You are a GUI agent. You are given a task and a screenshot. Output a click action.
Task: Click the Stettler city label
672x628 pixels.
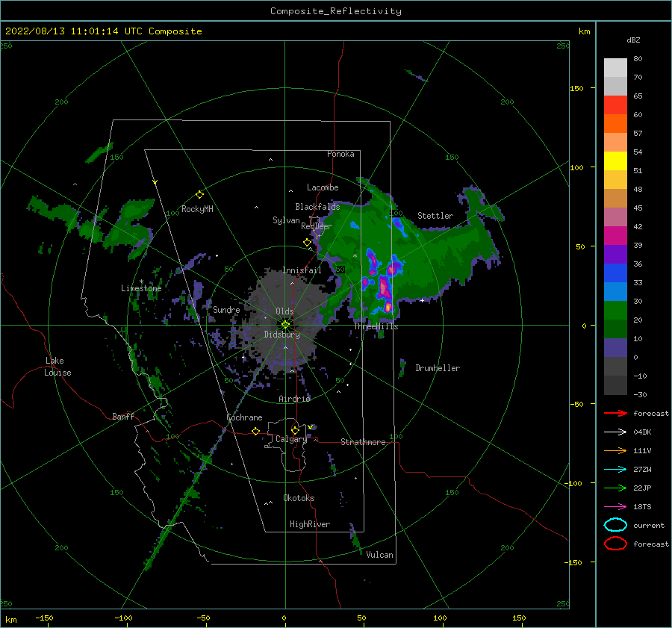(x=435, y=216)
